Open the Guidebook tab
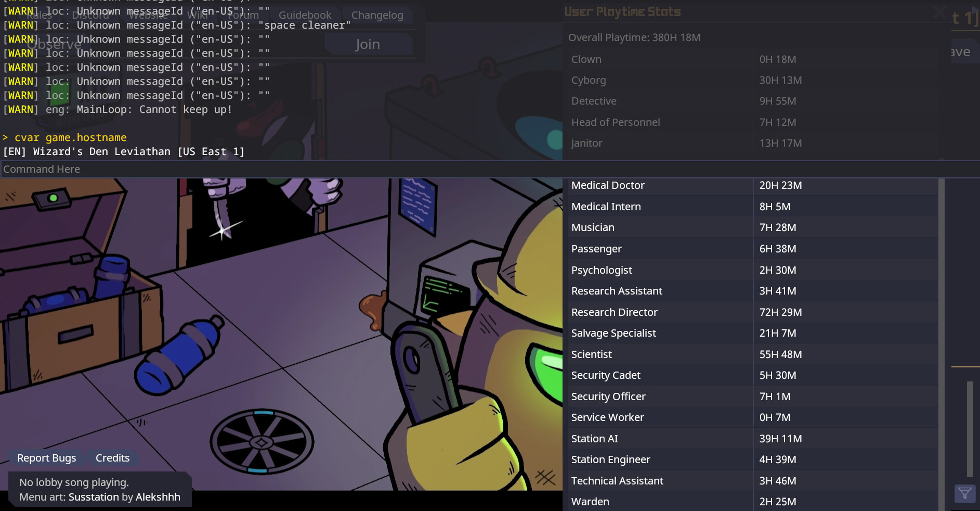The image size is (980, 511). (x=305, y=15)
